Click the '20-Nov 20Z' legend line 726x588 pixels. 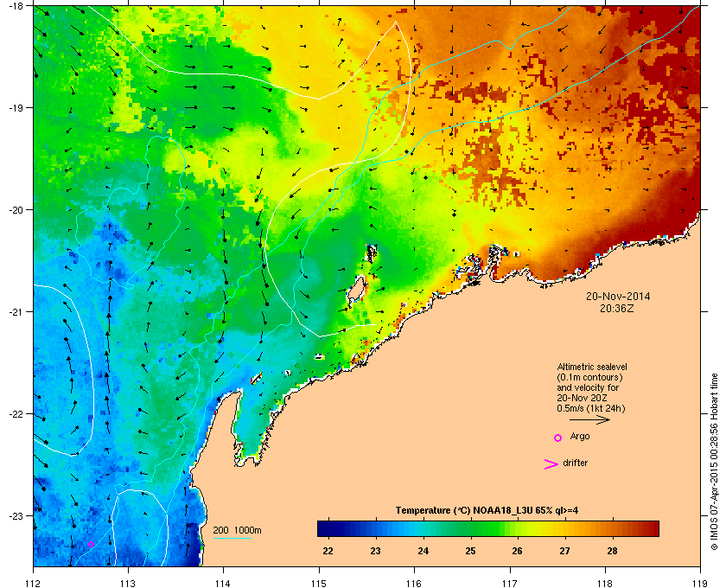582,398
